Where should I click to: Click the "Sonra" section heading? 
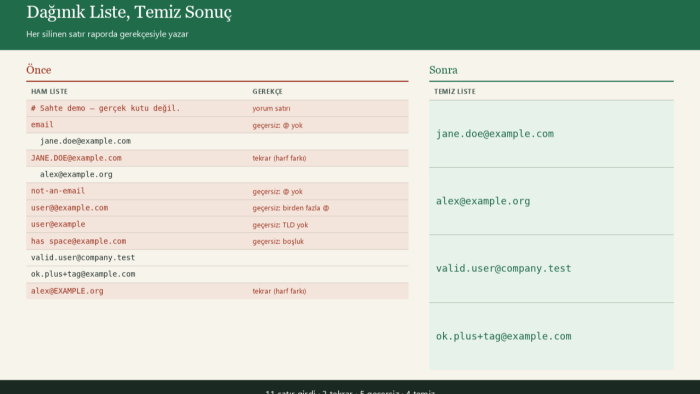[x=443, y=70]
